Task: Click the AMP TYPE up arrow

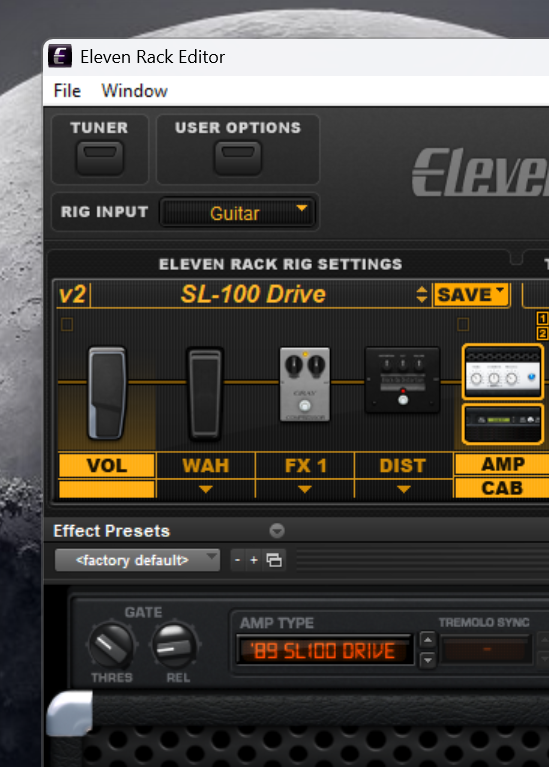Action: point(428,640)
